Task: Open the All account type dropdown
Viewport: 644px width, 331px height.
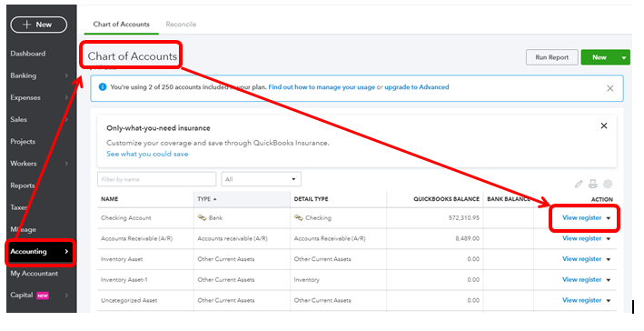Action: [x=262, y=179]
